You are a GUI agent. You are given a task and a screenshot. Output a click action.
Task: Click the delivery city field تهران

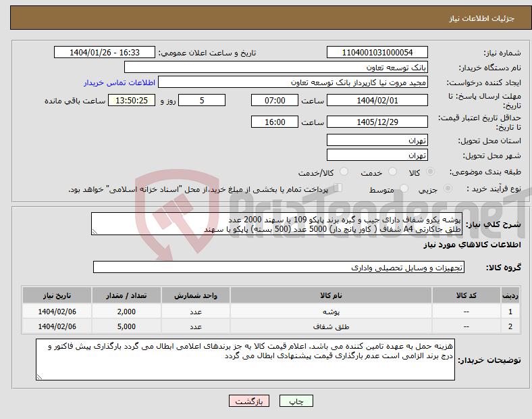pyautogui.click(x=377, y=155)
